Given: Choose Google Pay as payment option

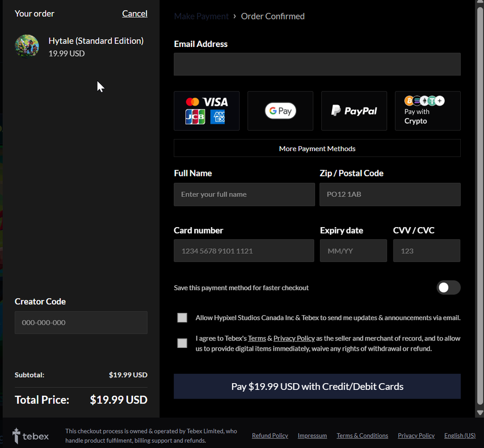Looking at the screenshot, I should pyautogui.click(x=280, y=110).
